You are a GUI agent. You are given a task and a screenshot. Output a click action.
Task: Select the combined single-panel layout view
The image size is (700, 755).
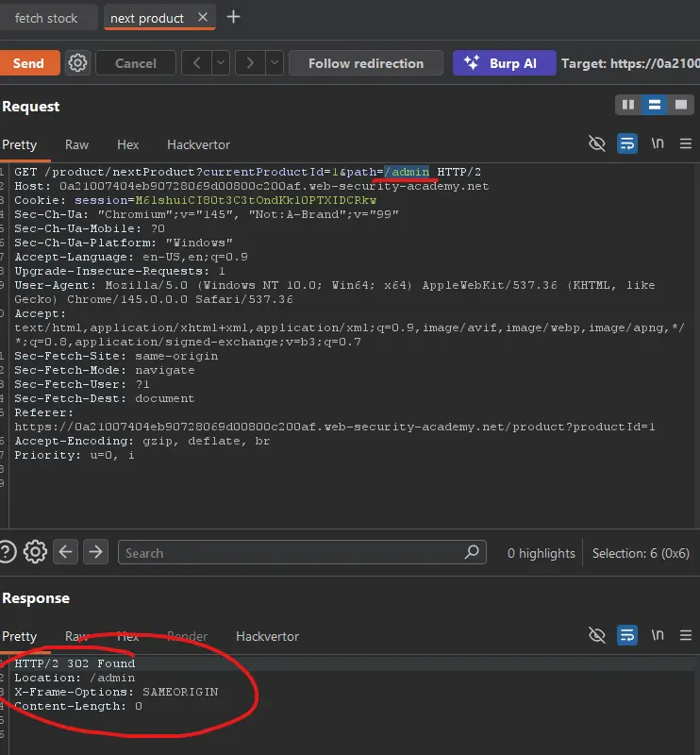[679, 105]
